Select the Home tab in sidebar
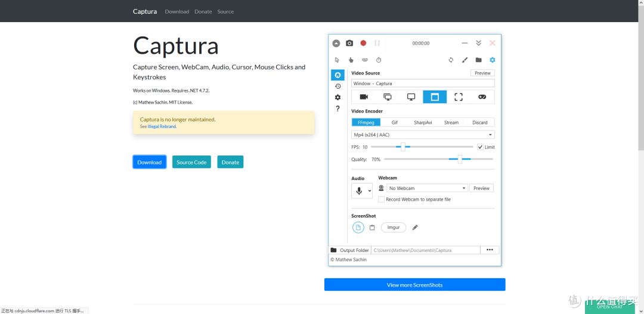 [338, 74]
